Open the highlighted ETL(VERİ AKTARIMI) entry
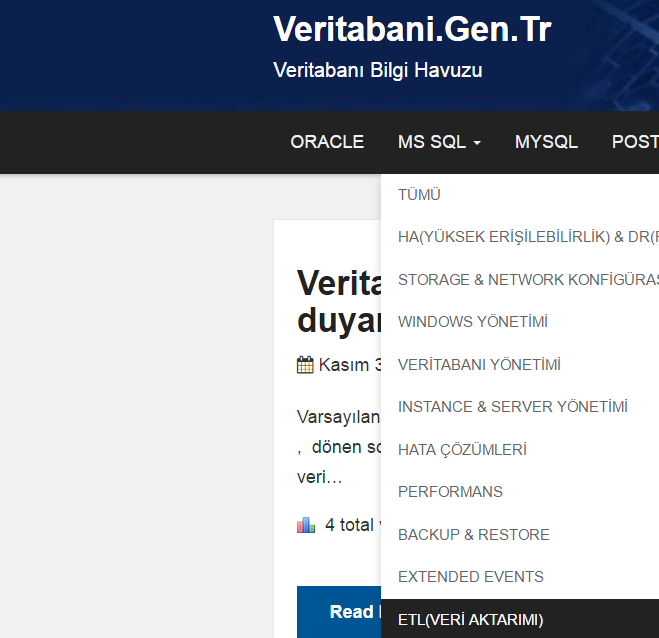The width and height of the screenshot is (659, 638). 520,620
